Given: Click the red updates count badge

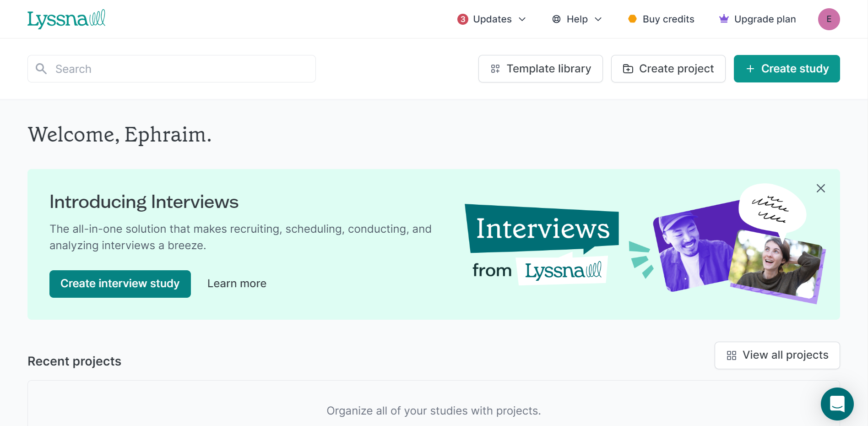Looking at the screenshot, I should [463, 19].
